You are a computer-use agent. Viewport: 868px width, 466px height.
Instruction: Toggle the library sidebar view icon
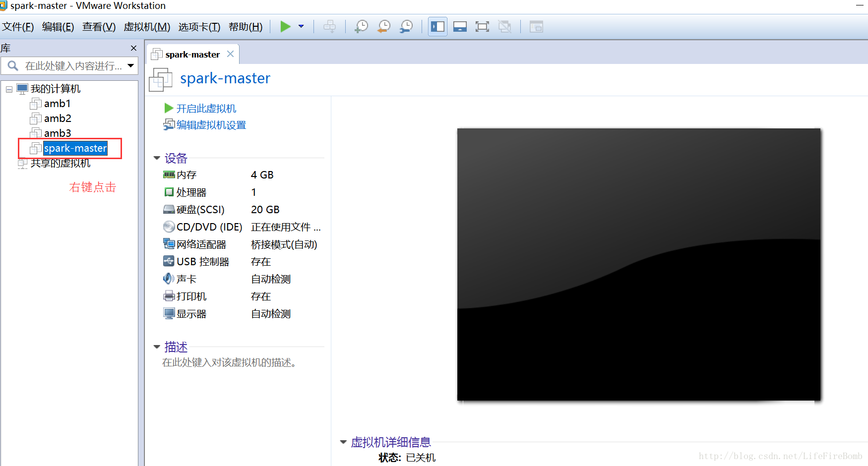[x=437, y=26]
